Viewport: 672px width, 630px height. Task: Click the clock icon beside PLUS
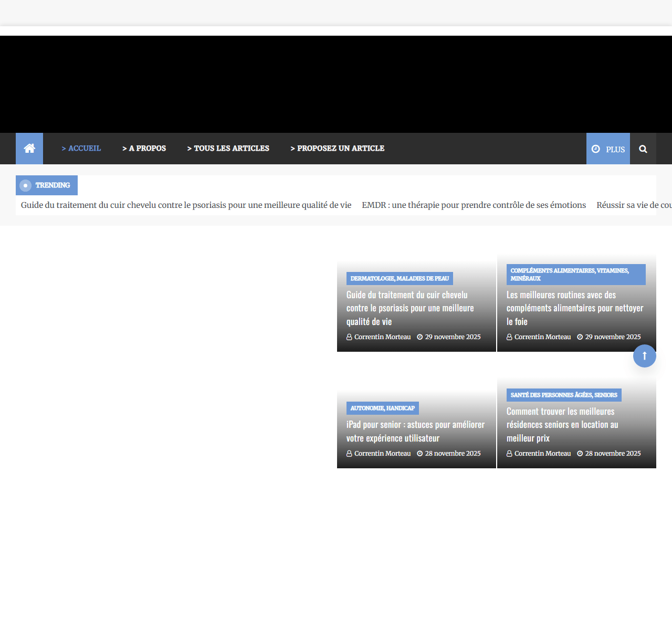point(596,149)
